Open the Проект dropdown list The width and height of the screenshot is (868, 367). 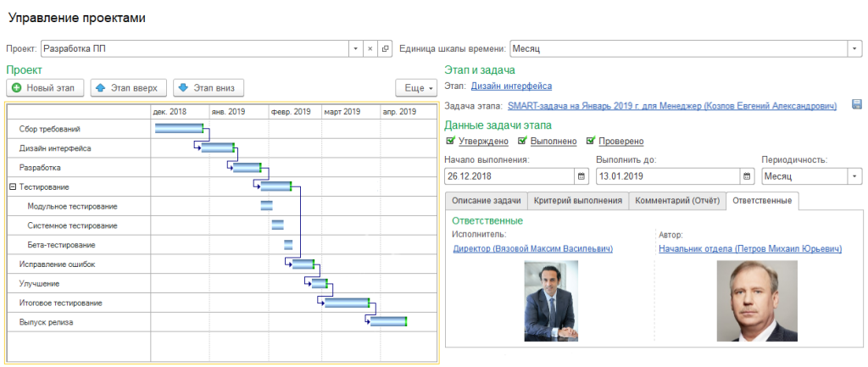pos(356,49)
